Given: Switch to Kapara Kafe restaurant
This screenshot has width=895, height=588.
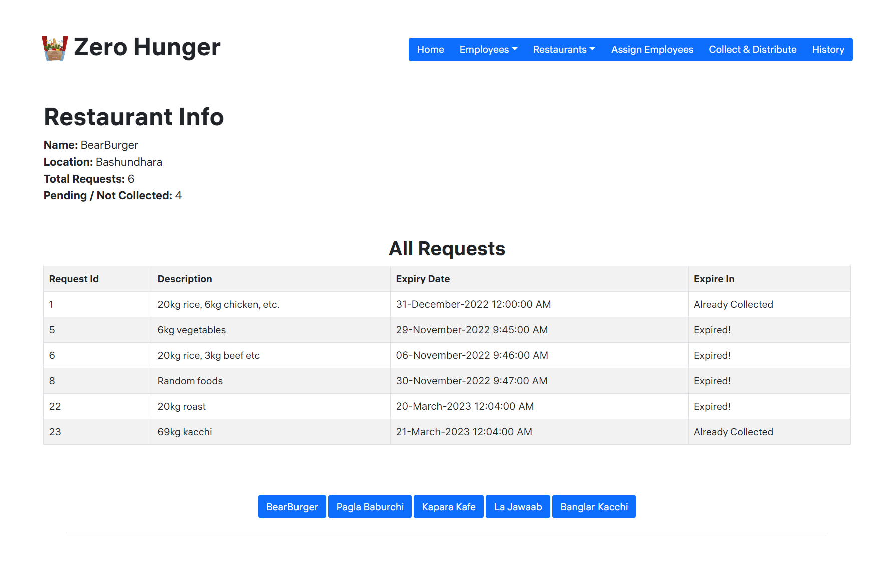Looking at the screenshot, I should [448, 507].
